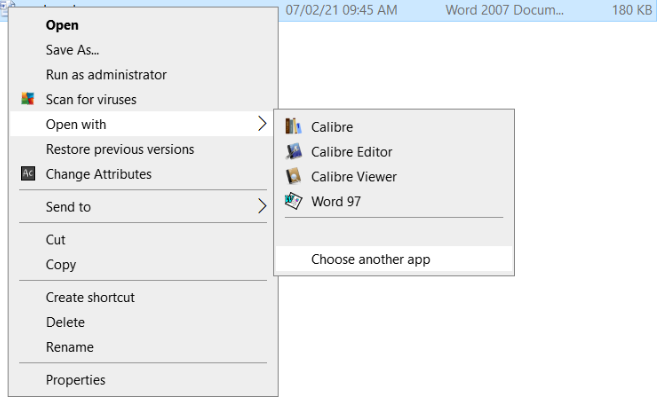The width and height of the screenshot is (660, 411).
Task: Select Scan for viruses entry
Action: coord(91,100)
